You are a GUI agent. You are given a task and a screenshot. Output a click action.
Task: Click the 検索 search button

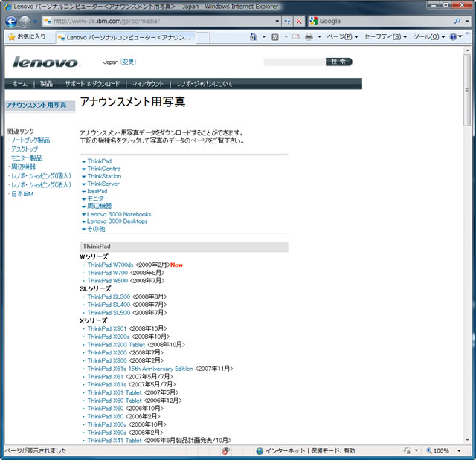point(338,62)
